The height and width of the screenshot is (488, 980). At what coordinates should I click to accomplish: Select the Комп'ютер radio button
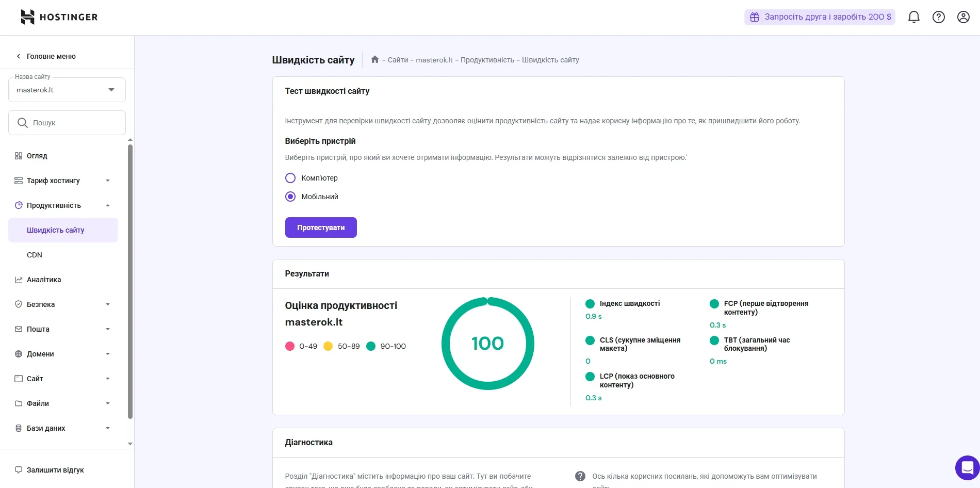290,178
